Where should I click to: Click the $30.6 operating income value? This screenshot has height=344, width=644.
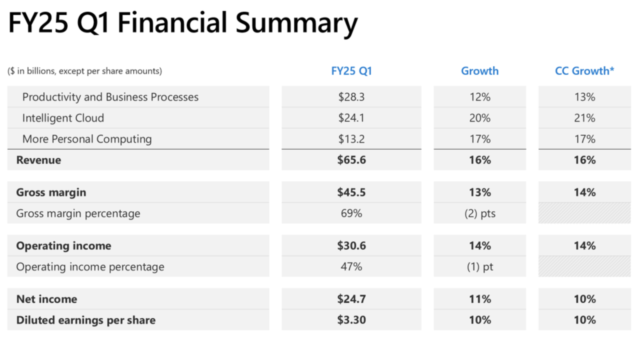click(x=351, y=246)
